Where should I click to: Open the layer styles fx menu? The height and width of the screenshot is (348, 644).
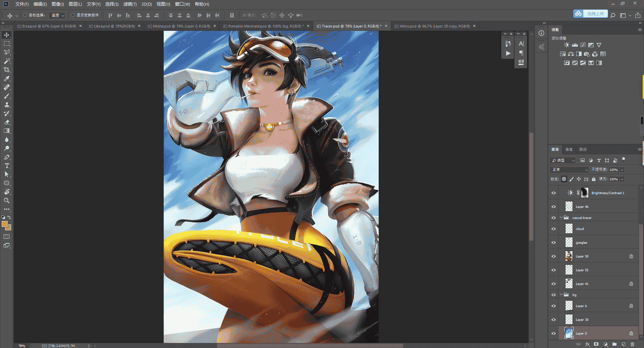tap(587, 344)
